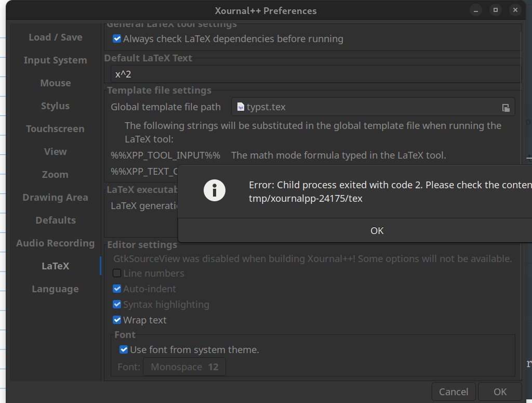Switch to Load / Save preferences
This screenshot has height=403, width=532.
click(55, 37)
